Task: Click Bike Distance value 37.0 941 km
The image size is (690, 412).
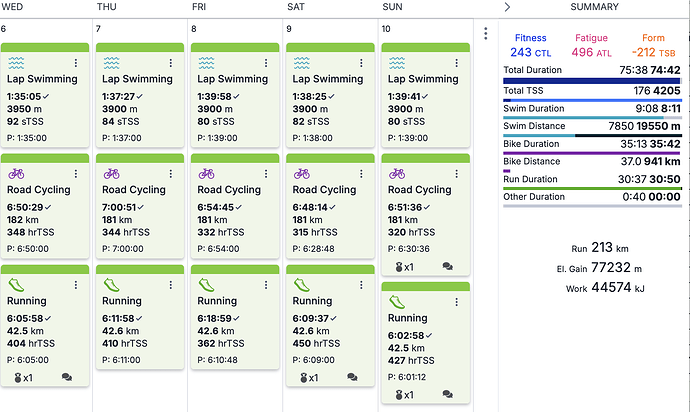Action: [x=650, y=161]
